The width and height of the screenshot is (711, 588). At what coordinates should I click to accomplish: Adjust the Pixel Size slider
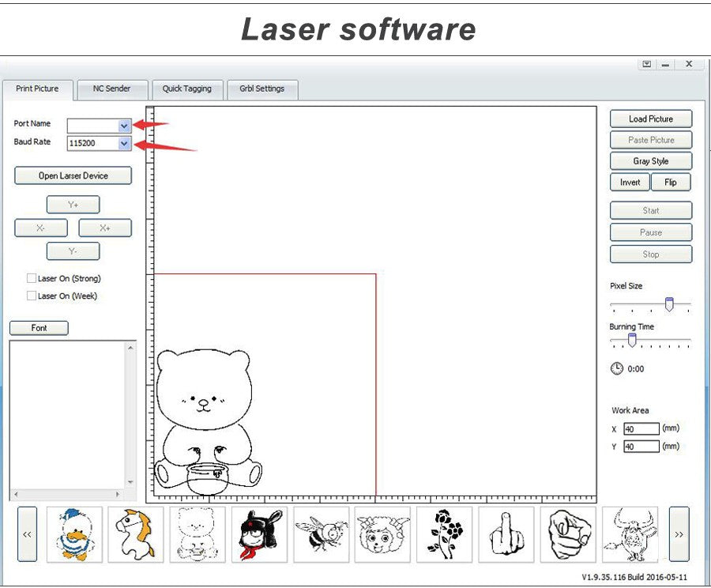coord(668,301)
